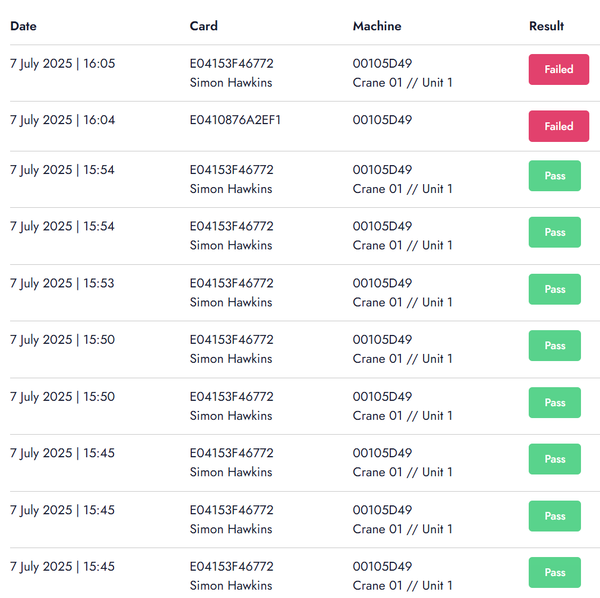600x598 pixels.
Task: Select the 7 July 2025 | 16:05 date
Action: [62, 63]
